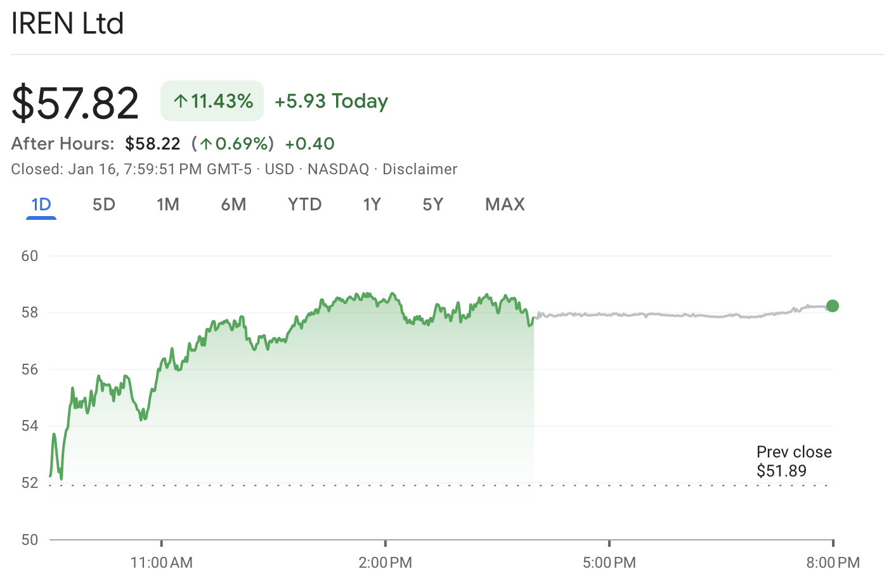
Task: Click the highlighted percentage change badge
Action: (212, 100)
